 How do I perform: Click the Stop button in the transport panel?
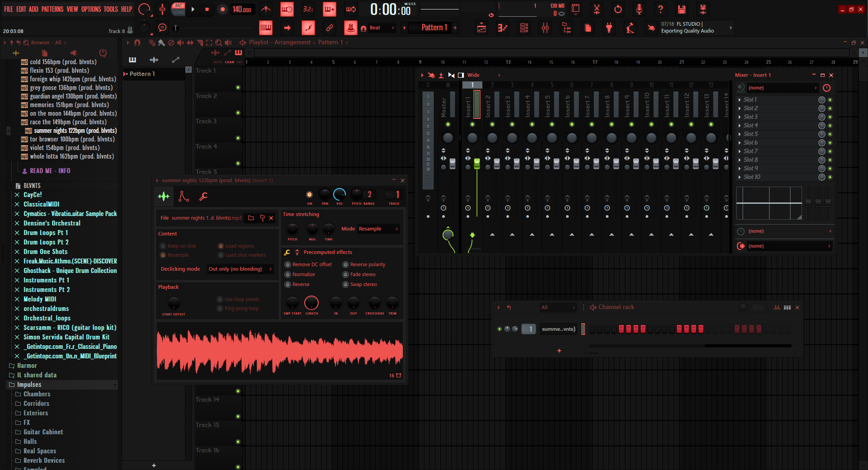207,9
